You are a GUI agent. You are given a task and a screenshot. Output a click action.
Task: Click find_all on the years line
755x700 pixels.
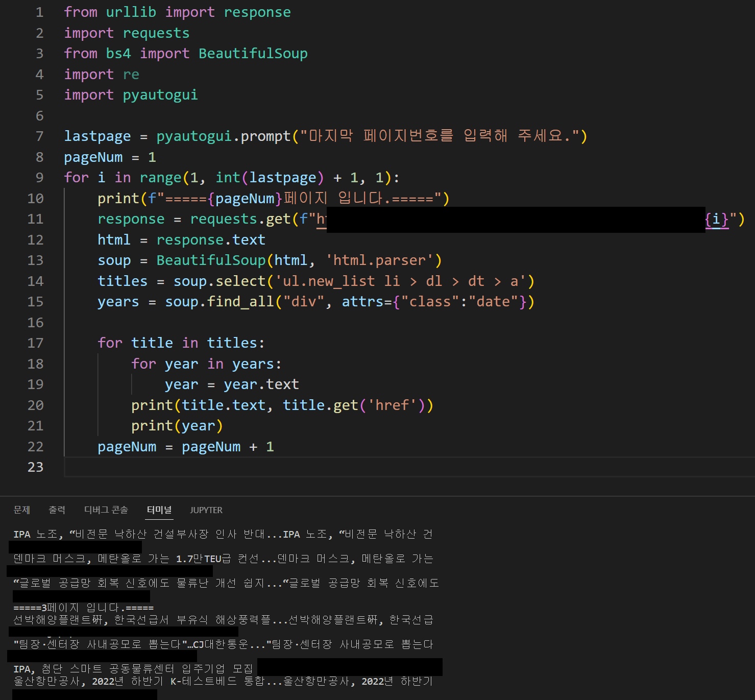[x=240, y=302]
